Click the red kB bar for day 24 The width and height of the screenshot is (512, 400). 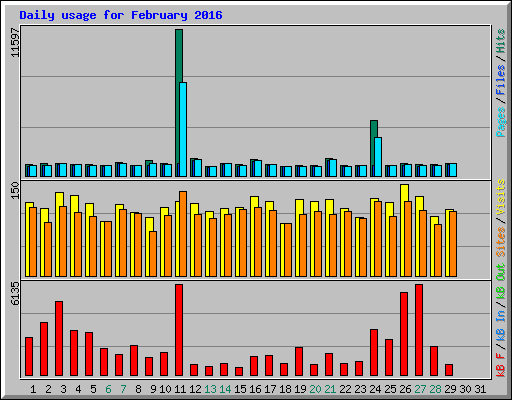pyautogui.click(x=374, y=353)
